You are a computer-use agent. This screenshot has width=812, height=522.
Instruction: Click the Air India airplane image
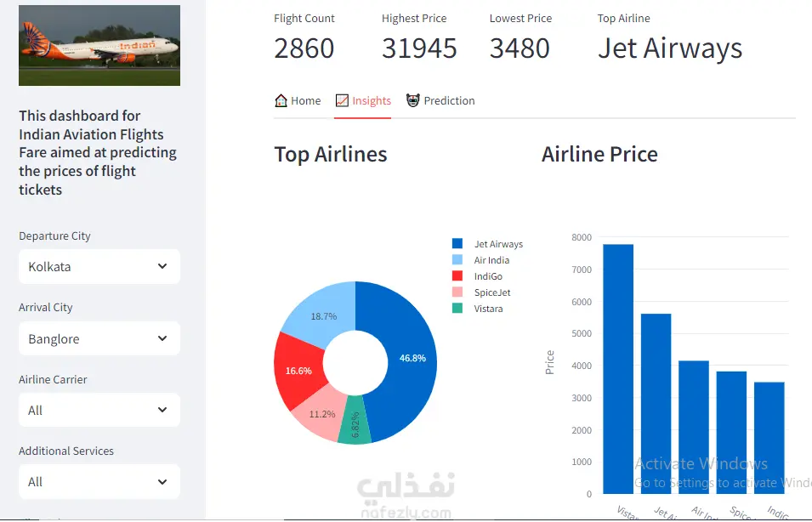pos(99,45)
